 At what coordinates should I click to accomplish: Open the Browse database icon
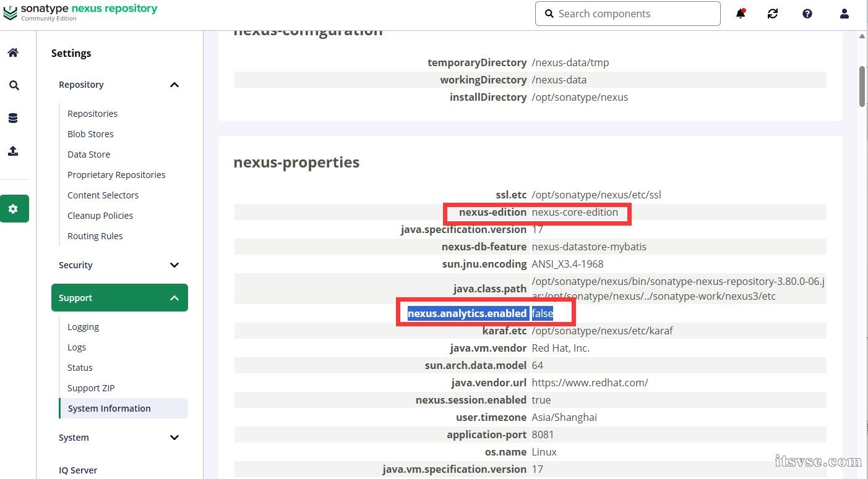click(x=13, y=118)
